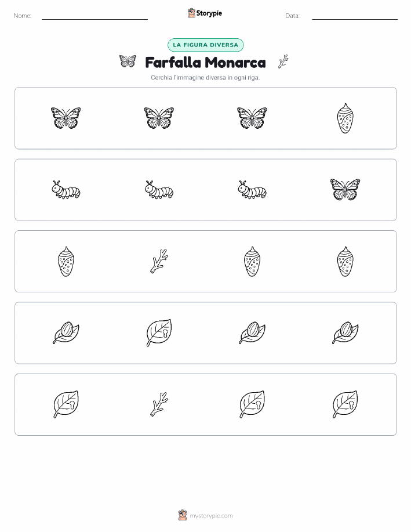Click the third caterpillar in row two
Image resolution: width=411 pixels, height=532 pixels.
point(252,190)
